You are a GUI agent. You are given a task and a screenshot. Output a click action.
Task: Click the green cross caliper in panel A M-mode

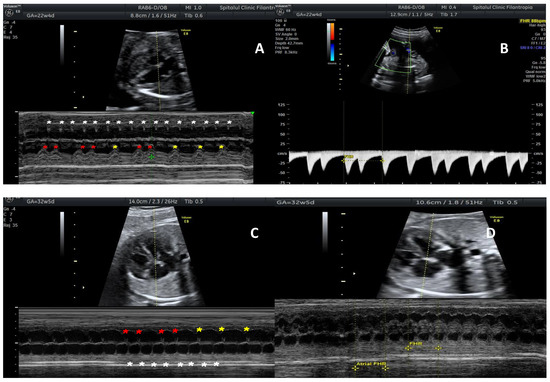click(151, 157)
